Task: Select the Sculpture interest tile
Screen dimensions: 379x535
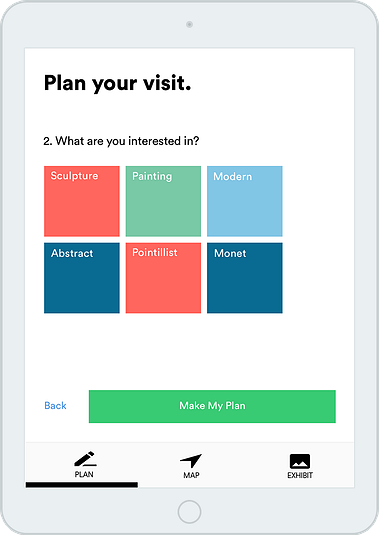Action: (x=82, y=201)
